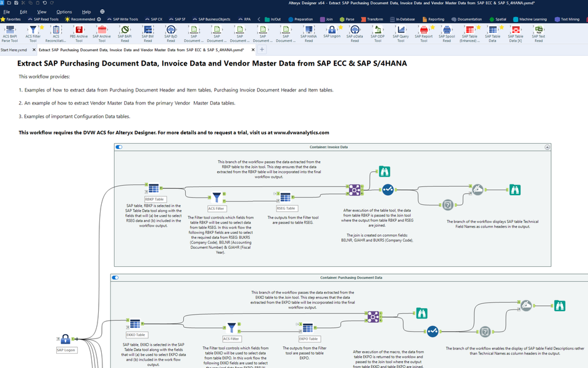Add a new workflow tab with plus
The height and width of the screenshot is (368, 588).
tap(262, 49)
